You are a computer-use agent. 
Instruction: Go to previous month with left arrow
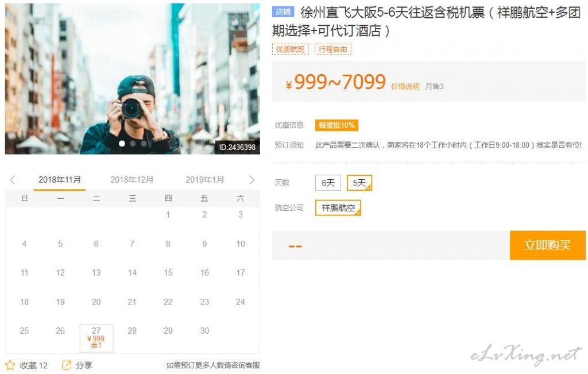pos(13,180)
